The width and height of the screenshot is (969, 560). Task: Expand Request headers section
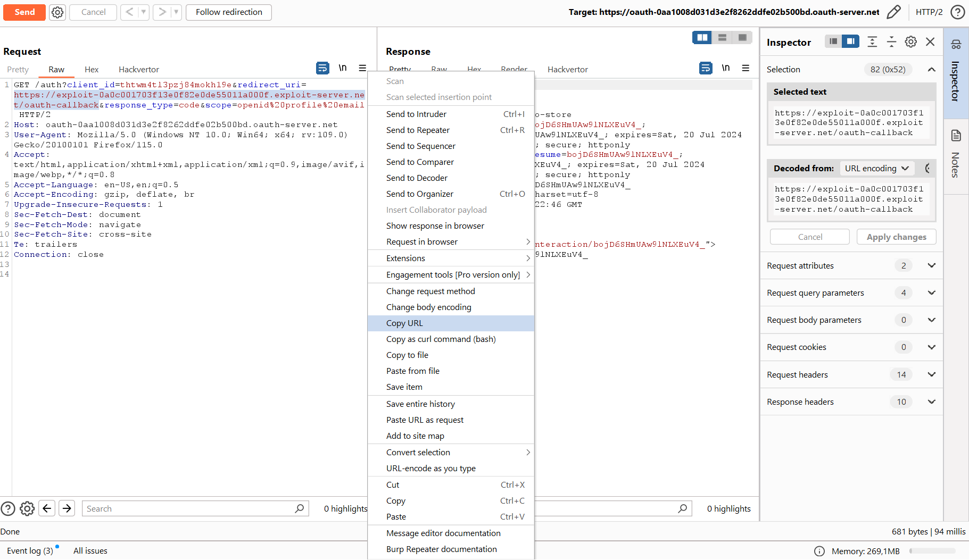coord(931,374)
